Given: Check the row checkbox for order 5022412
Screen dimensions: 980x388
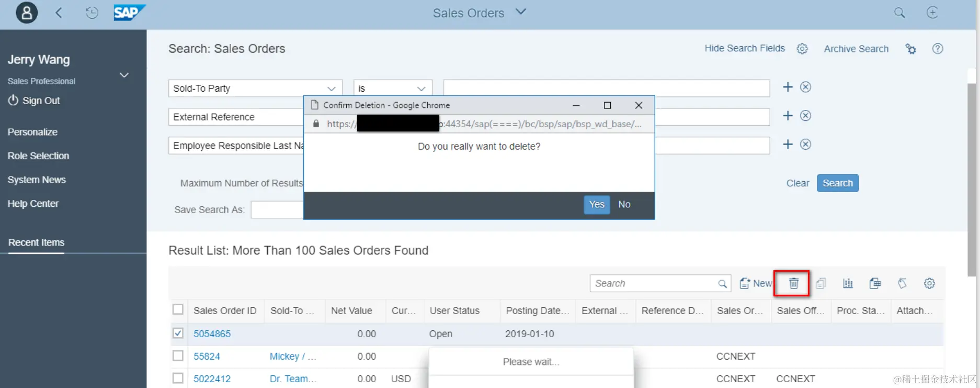Looking at the screenshot, I should coord(178,378).
